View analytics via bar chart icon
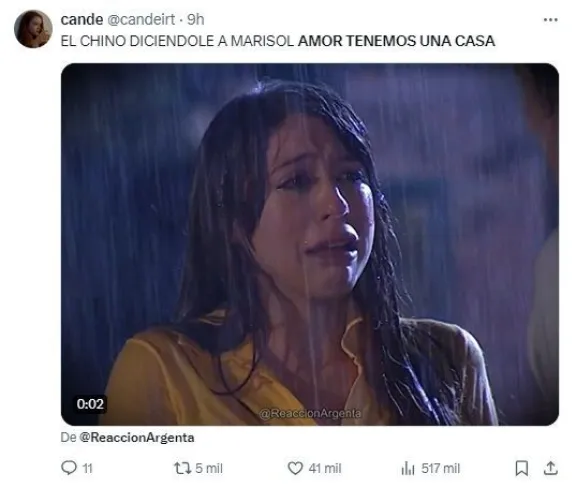Screen dimensions: 576x488 coord(408,468)
